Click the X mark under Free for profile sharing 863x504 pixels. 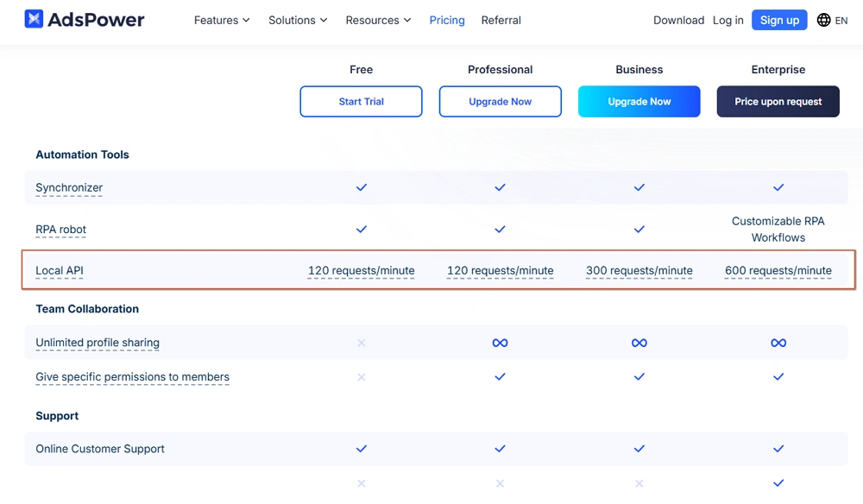pyautogui.click(x=361, y=343)
